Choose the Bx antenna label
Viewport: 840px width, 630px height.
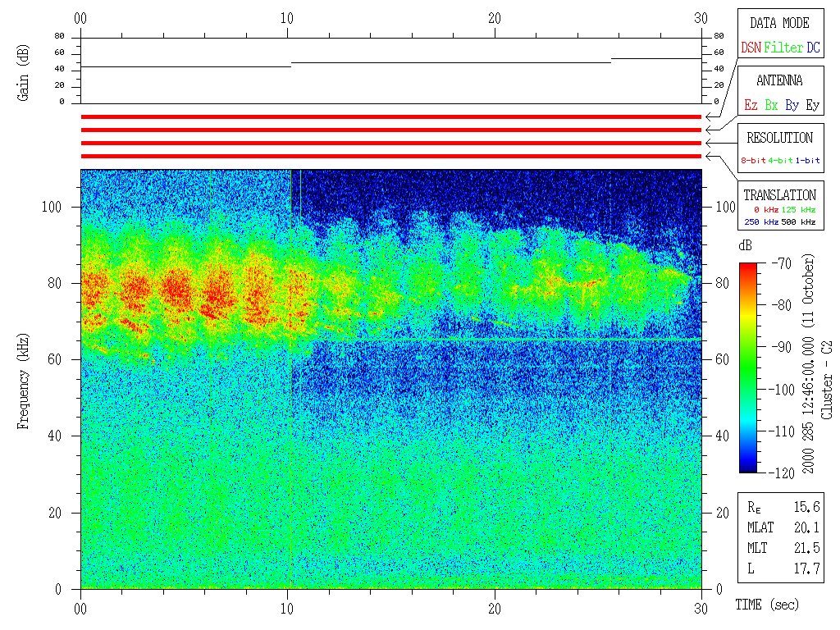tap(771, 105)
